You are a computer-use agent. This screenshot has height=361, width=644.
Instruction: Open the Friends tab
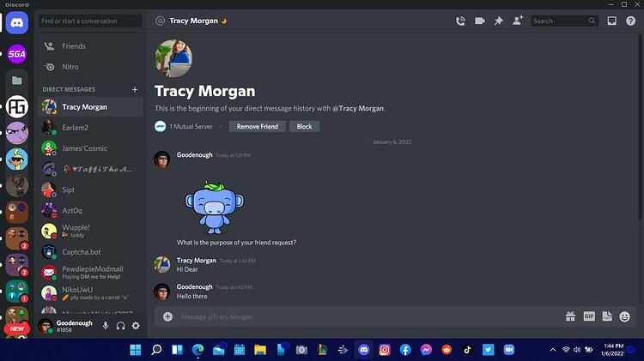[91, 46]
